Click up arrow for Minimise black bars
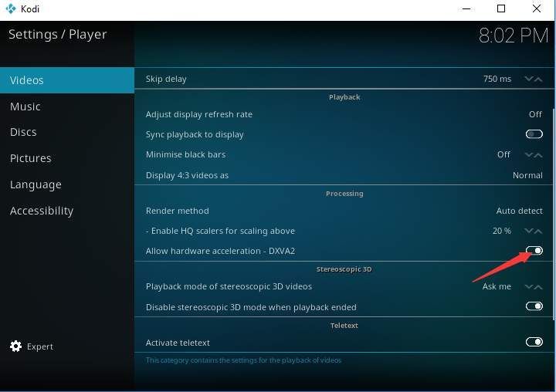The image size is (556, 392). 538,154
